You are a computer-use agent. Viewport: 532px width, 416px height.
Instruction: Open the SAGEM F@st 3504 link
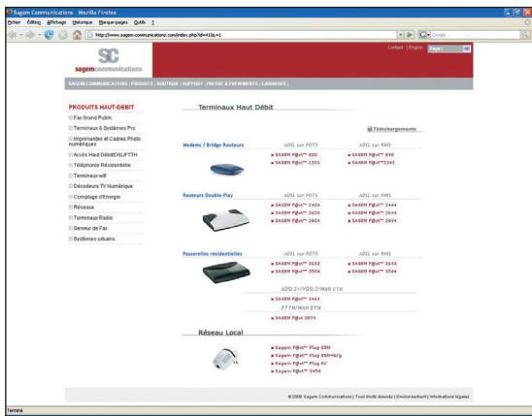coord(298,272)
